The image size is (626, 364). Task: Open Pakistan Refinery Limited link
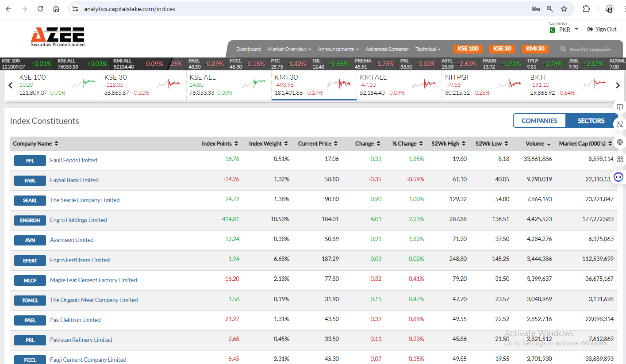[x=81, y=340]
